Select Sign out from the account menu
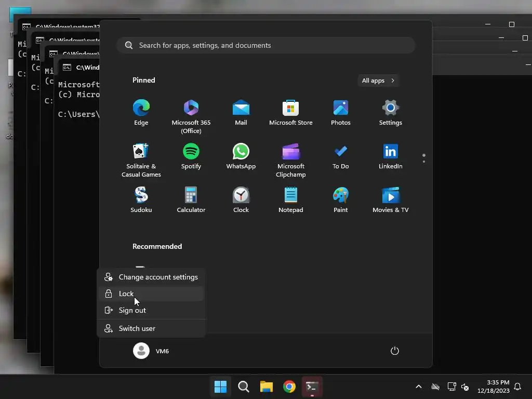The image size is (532, 399). (151, 311)
